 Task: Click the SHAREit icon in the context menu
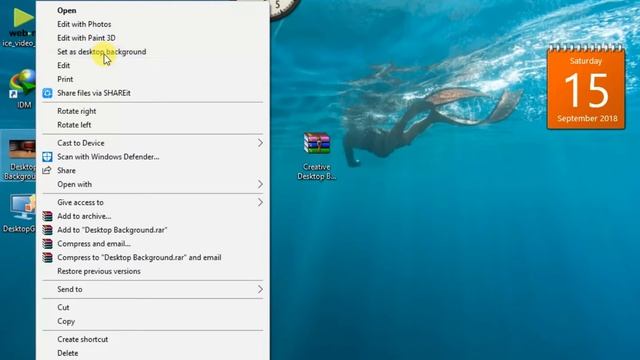[x=47, y=93]
